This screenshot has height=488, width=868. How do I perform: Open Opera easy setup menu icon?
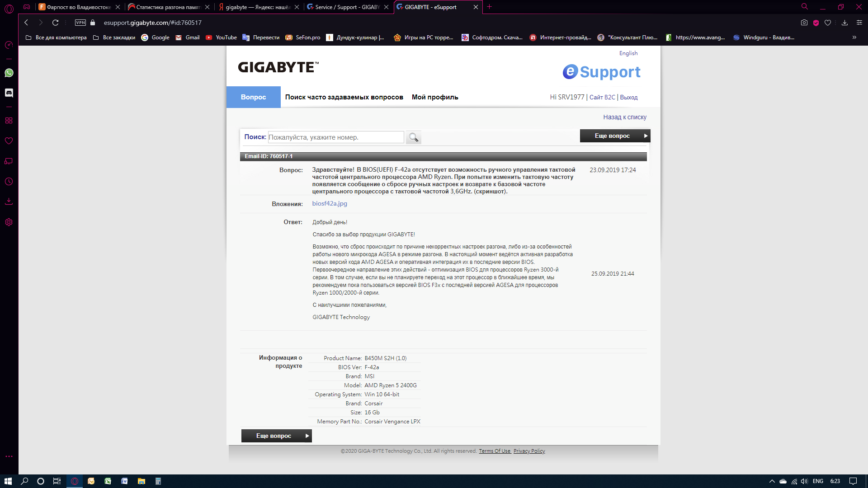pyautogui.click(x=859, y=23)
